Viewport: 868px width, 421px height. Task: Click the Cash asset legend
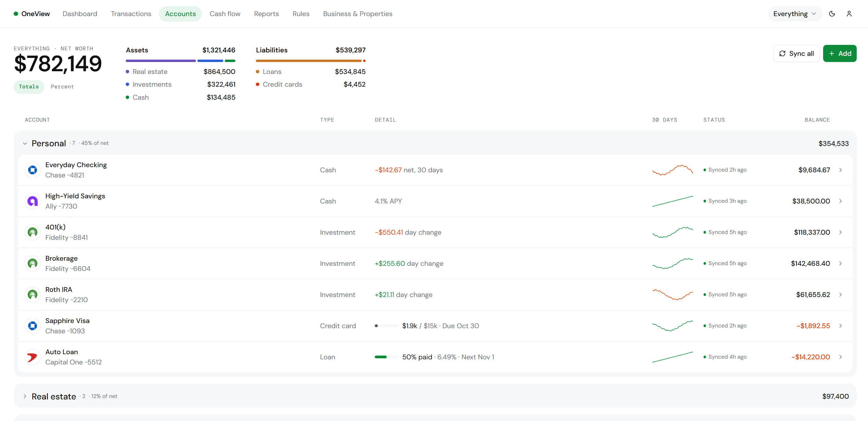point(181,97)
